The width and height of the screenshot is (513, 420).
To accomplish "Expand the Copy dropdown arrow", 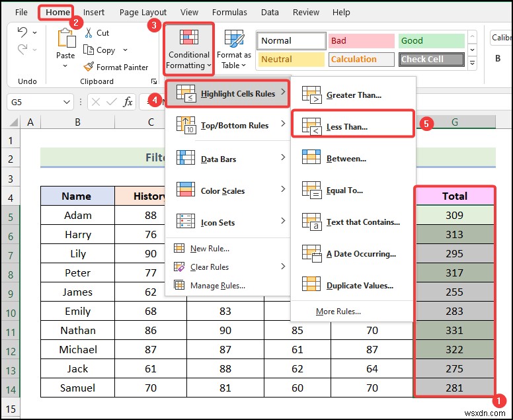I will (125, 50).
